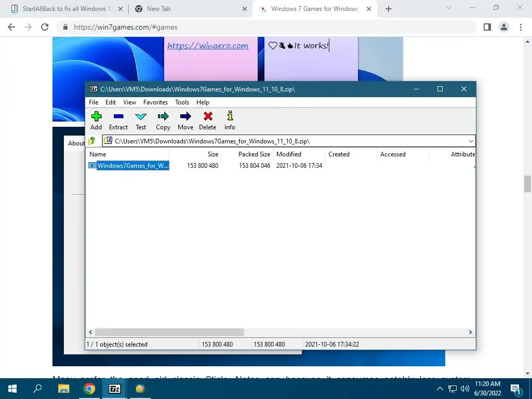The width and height of the screenshot is (532, 399).
Task: Open File Explorer from the taskbar
Action: 64,389
